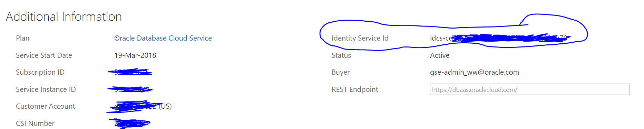Screen dimensions: 644x129
Task: Click inside the REST Endpoint URL field
Action: [530, 89]
